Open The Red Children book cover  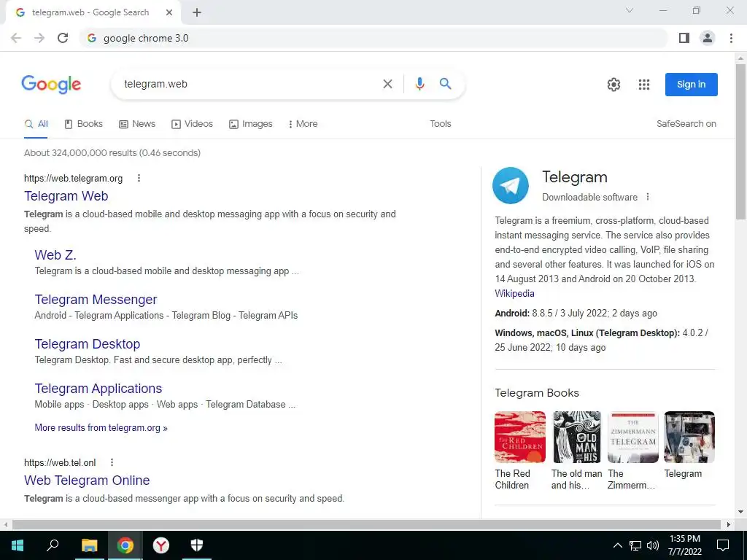(519, 437)
